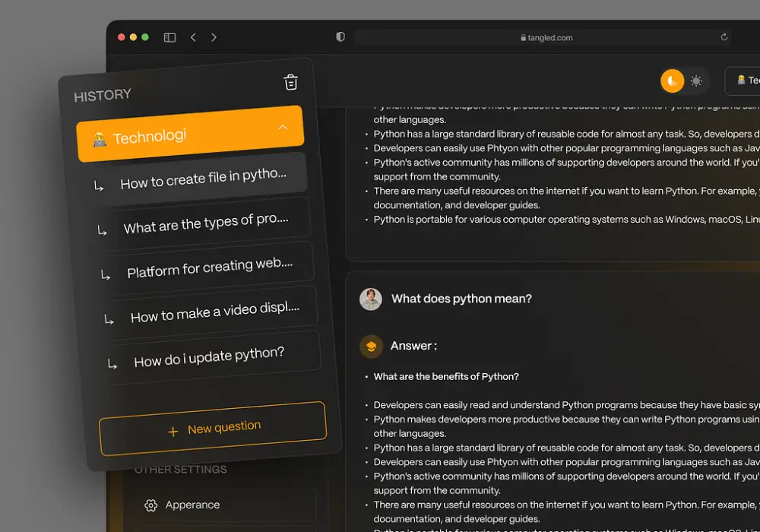Reload the page with refresh icon
This screenshot has width=760, height=532.
click(x=724, y=37)
